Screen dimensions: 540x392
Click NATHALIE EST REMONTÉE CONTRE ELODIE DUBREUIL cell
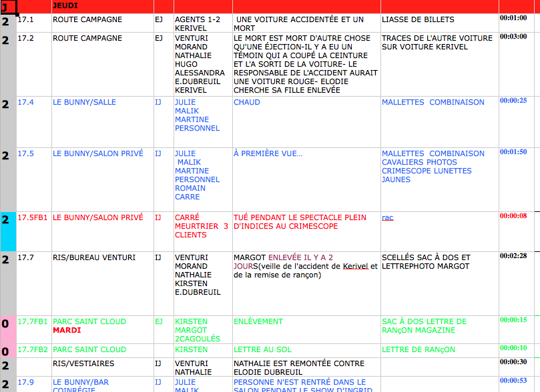(306, 367)
